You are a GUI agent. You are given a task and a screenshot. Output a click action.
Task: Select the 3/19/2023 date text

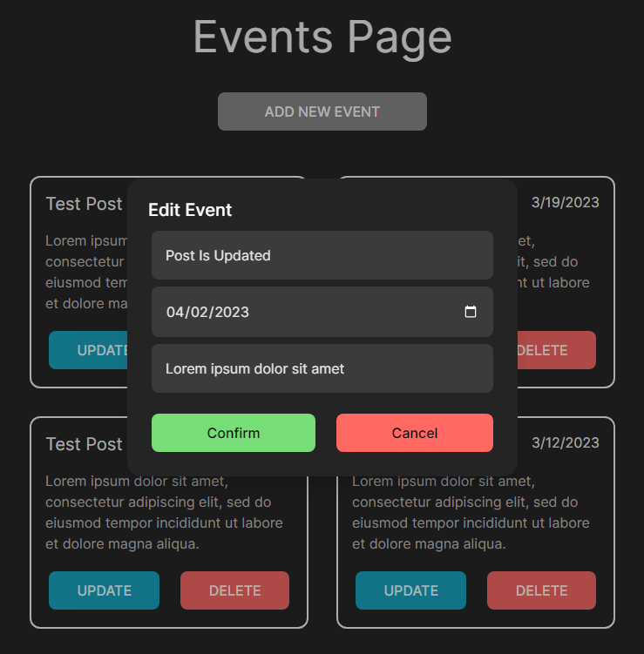pyautogui.click(x=565, y=202)
